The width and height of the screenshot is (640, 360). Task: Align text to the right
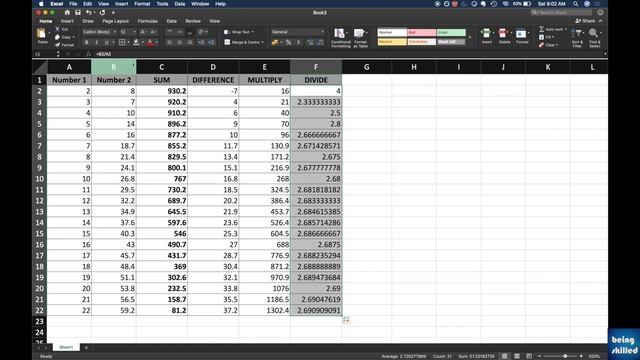(x=190, y=42)
